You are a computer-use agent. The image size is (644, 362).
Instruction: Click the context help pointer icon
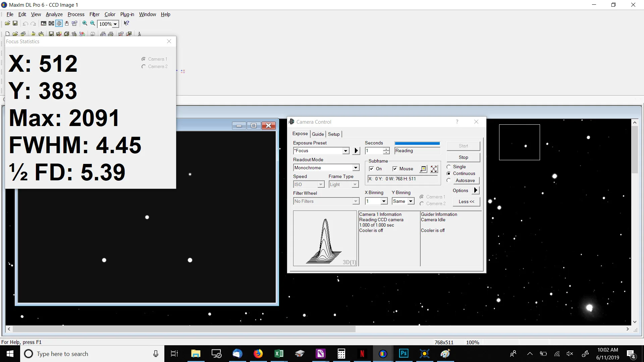click(x=126, y=23)
